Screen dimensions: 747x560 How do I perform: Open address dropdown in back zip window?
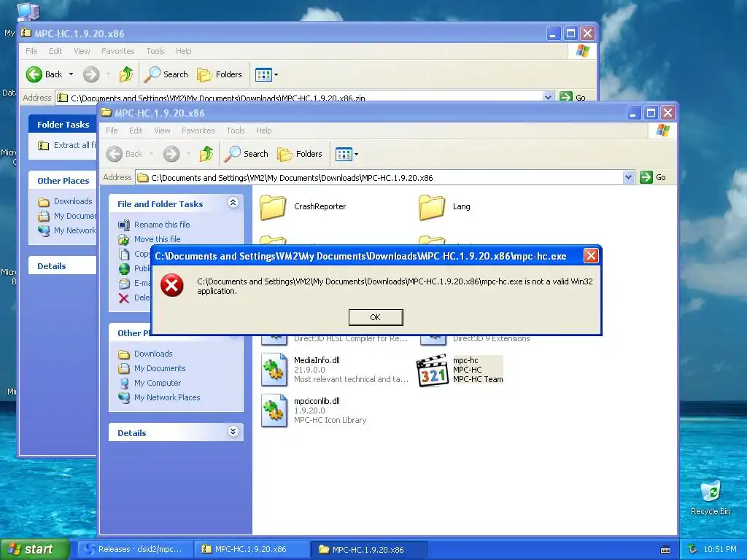coord(548,97)
